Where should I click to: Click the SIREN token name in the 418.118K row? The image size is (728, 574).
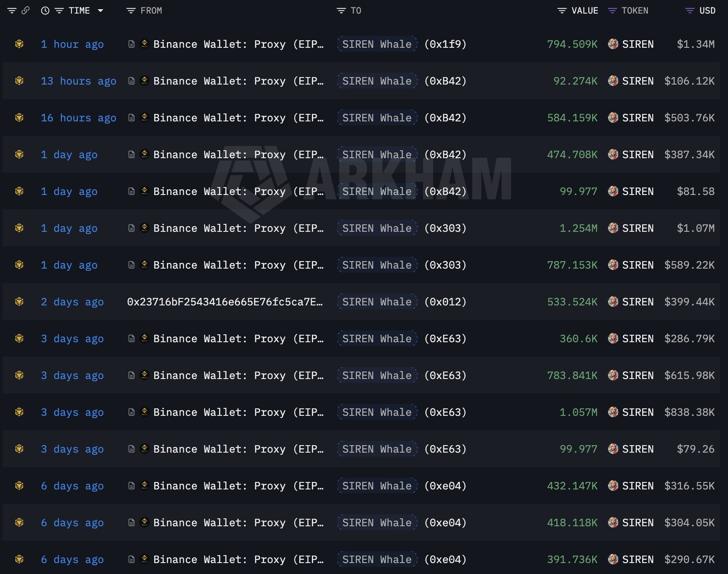pyautogui.click(x=638, y=523)
